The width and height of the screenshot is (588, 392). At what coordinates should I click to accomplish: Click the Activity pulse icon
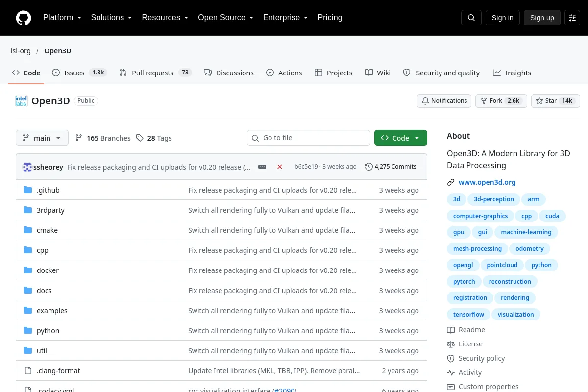(451, 372)
